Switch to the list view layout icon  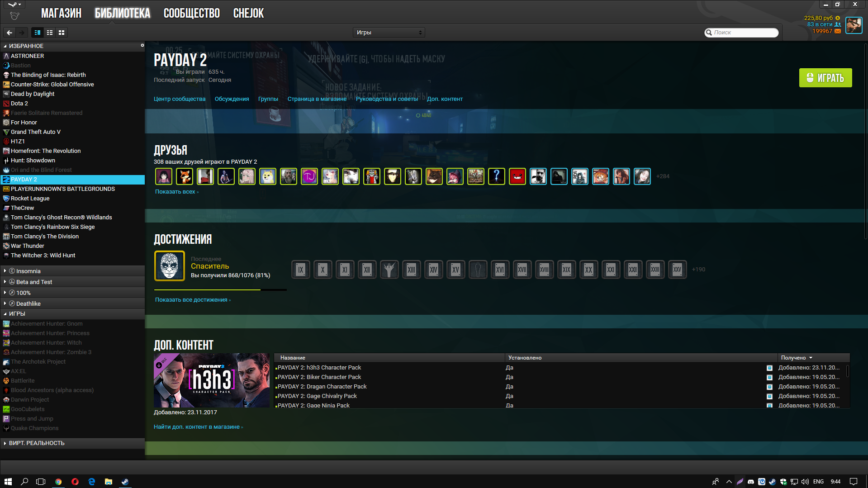point(50,33)
